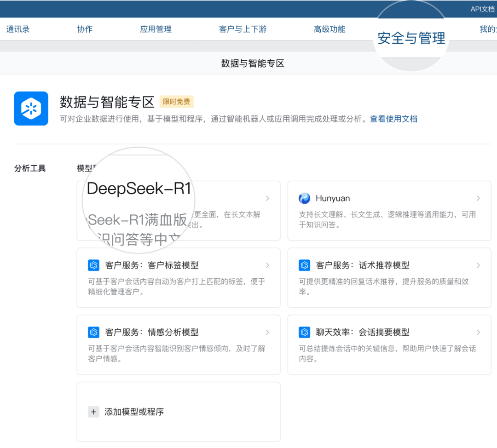Click the Hunyuan model logo icon

click(304, 198)
